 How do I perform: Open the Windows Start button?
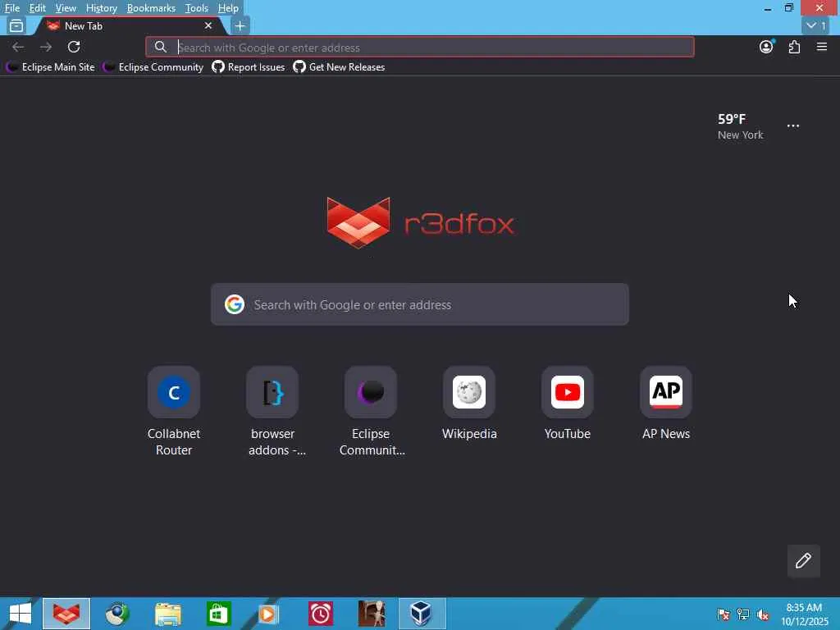[x=21, y=614]
